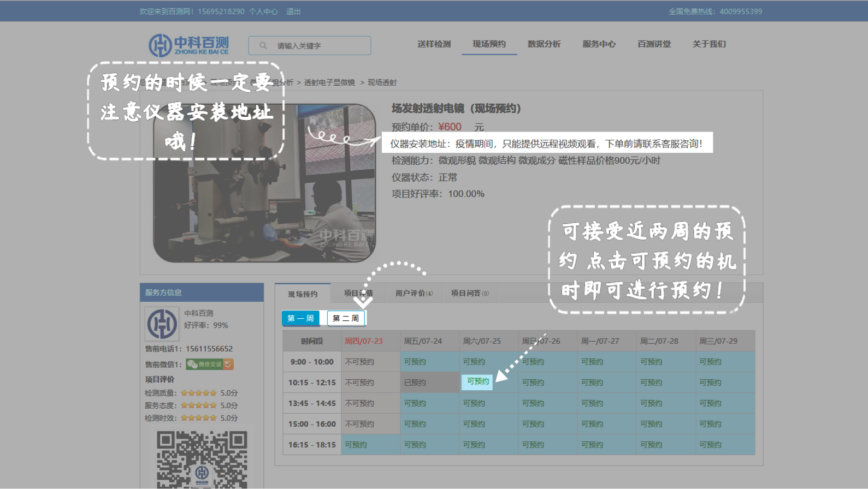Image resolution: width=868 pixels, height=489 pixels.
Task: Switch to the 用户评价 tab
Action: [414, 294]
